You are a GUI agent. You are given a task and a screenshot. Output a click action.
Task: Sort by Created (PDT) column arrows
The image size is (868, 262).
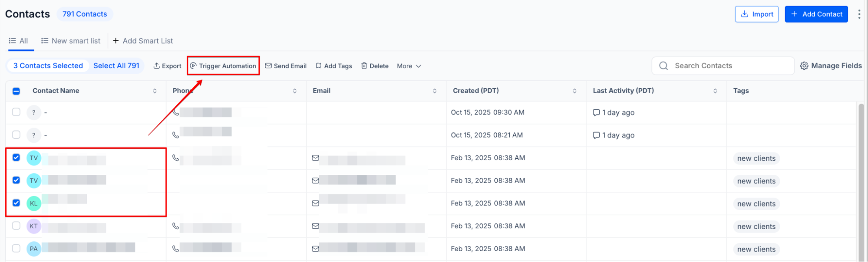pyautogui.click(x=574, y=91)
